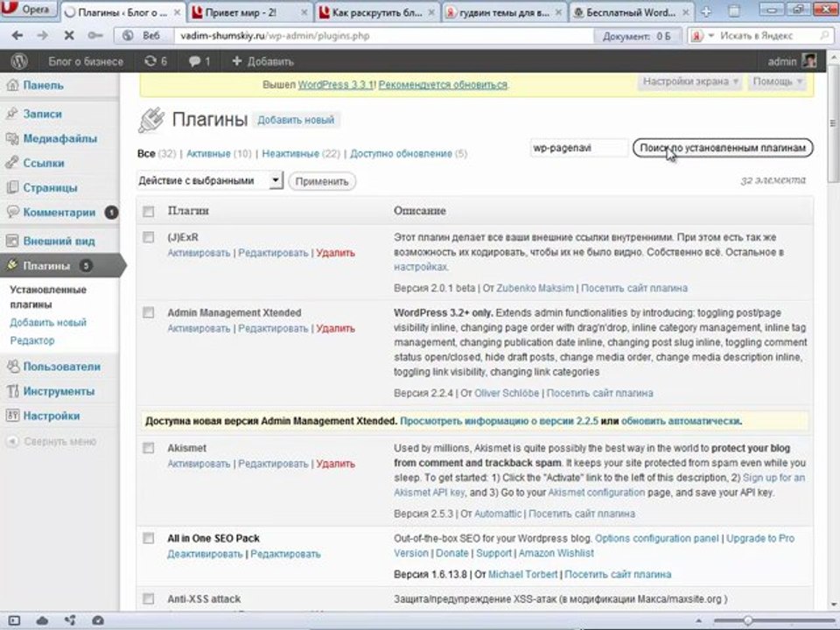Click the Opera Turbo speedometer icon
Screen dimensions: 840x630
[98, 621]
